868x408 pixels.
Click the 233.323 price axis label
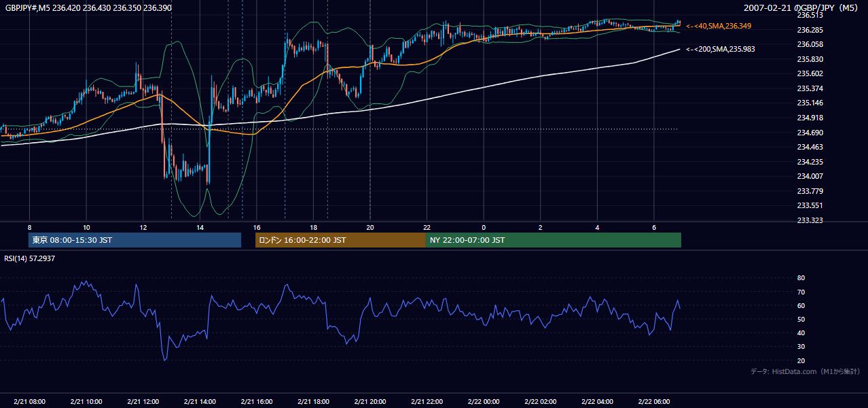810,220
